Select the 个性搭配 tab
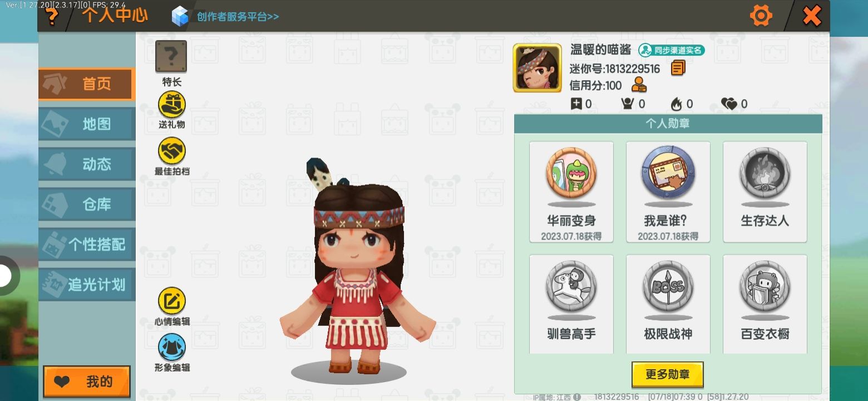868x401 pixels. tap(87, 244)
